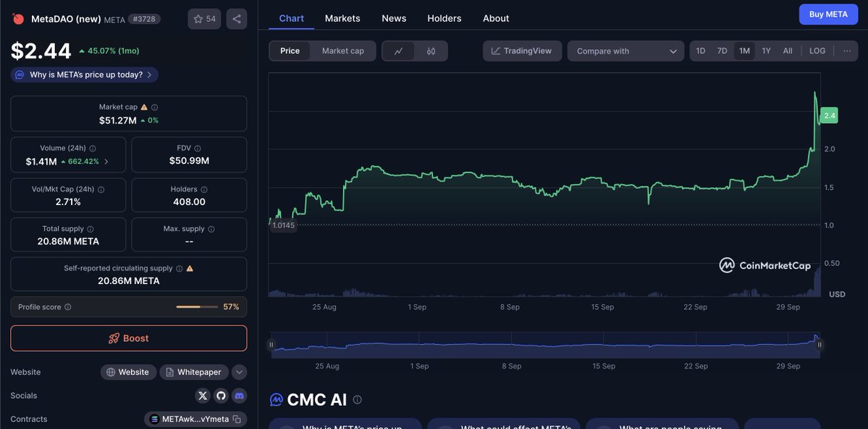Open Total supply info icon
868x429 pixels.
coord(90,229)
